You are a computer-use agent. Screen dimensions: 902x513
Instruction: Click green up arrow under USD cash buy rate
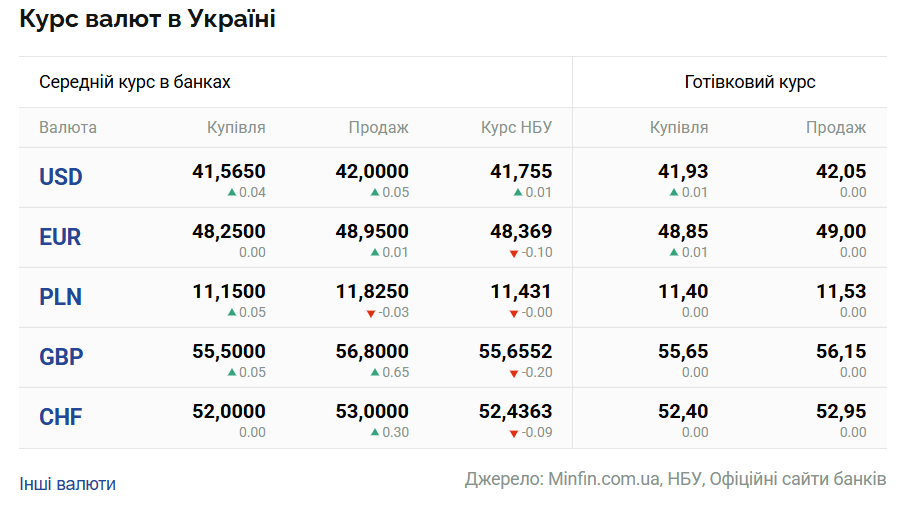674,192
